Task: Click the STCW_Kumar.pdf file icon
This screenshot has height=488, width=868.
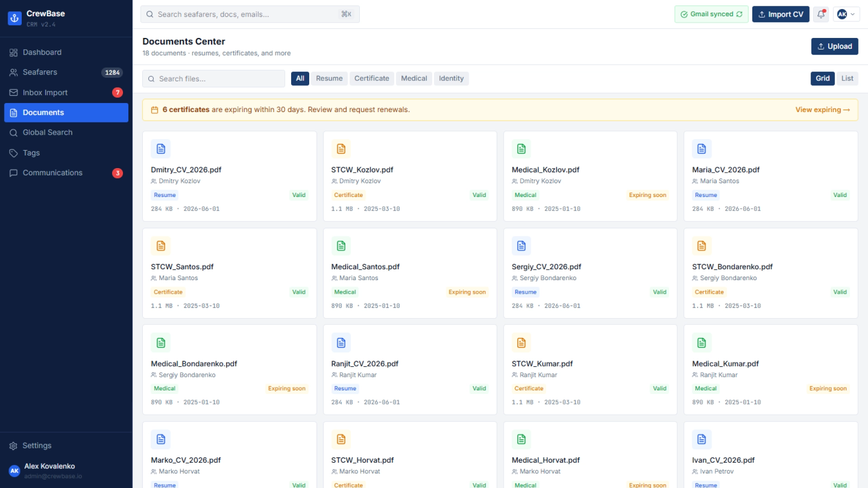Action: click(521, 343)
